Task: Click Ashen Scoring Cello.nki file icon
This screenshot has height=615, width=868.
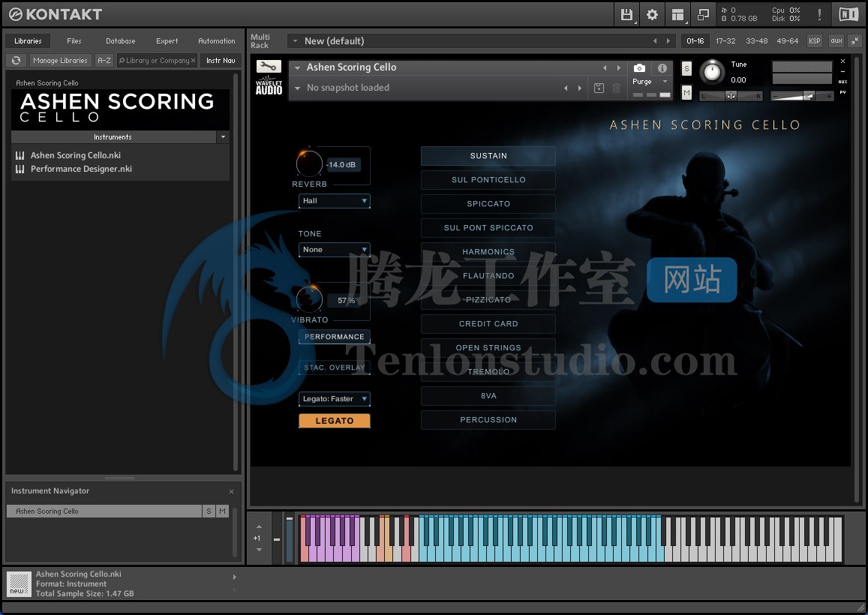Action: coord(20,155)
